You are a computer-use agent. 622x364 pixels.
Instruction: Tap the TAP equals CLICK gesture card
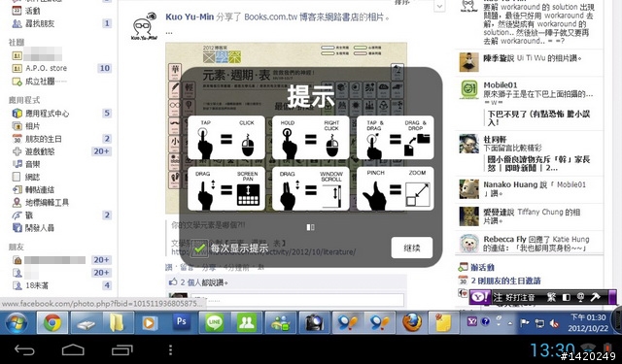click(226, 138)
